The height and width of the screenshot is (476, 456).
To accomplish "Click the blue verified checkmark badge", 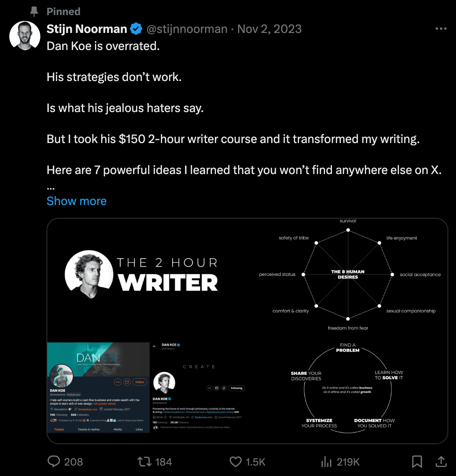I will (x=136, y=29).
